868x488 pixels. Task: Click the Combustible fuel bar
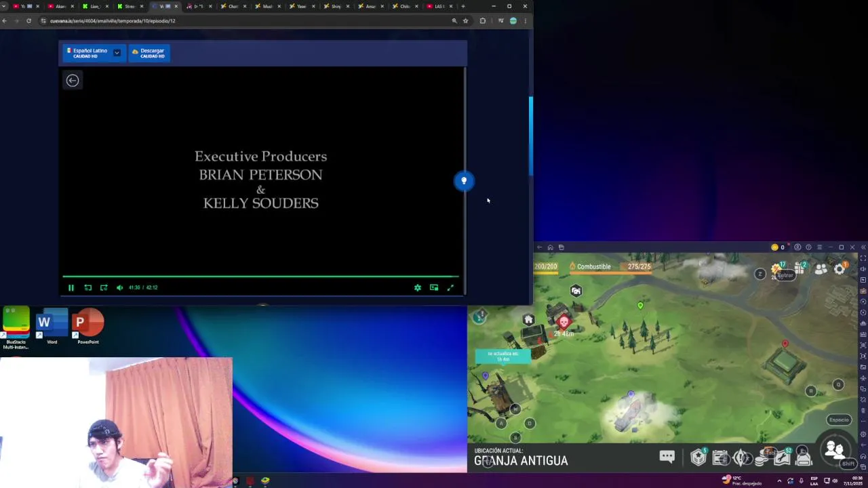(610, 267)
